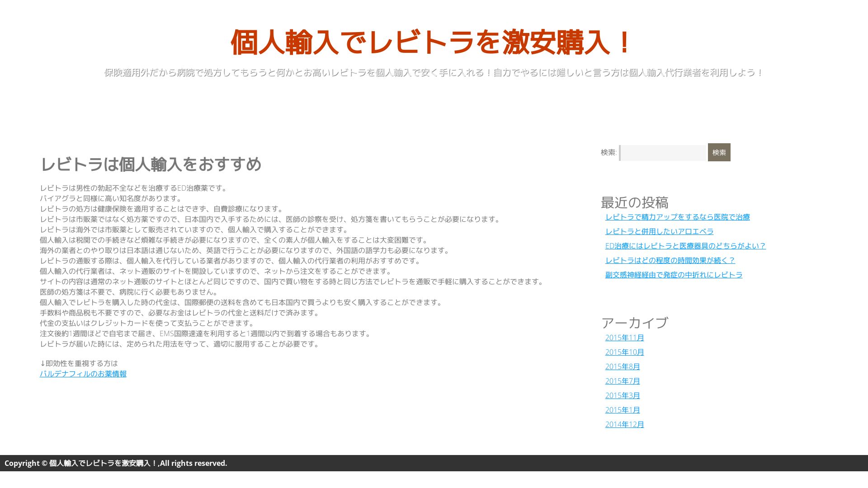868x488 pixels.
Task: Open post レビトラで精力アップをするなら医院で治療
Action: 677,217
